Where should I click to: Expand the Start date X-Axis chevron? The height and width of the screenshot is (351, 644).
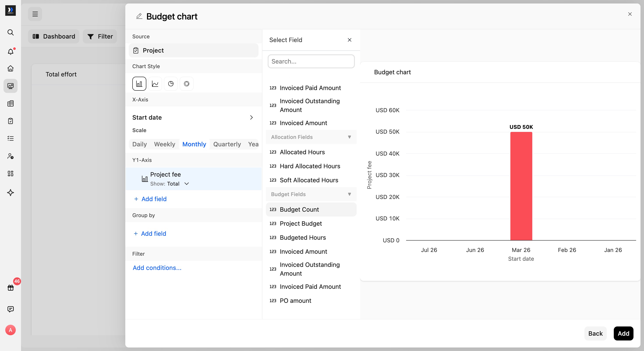point(251,117)
